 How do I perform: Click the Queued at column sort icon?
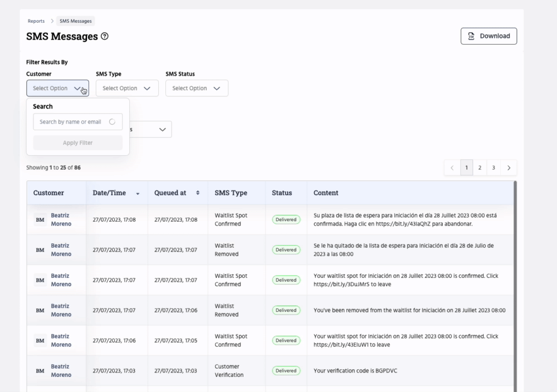point(198,193)
